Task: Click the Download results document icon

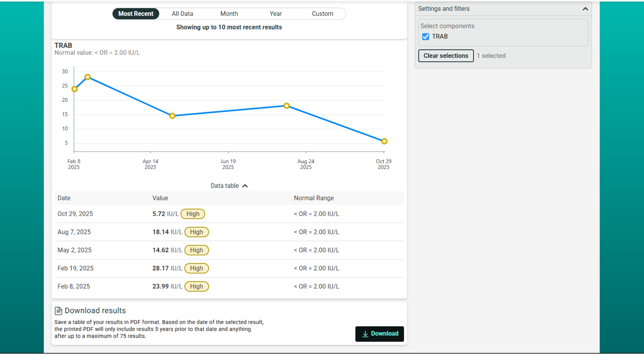Action: pos(58,311)
